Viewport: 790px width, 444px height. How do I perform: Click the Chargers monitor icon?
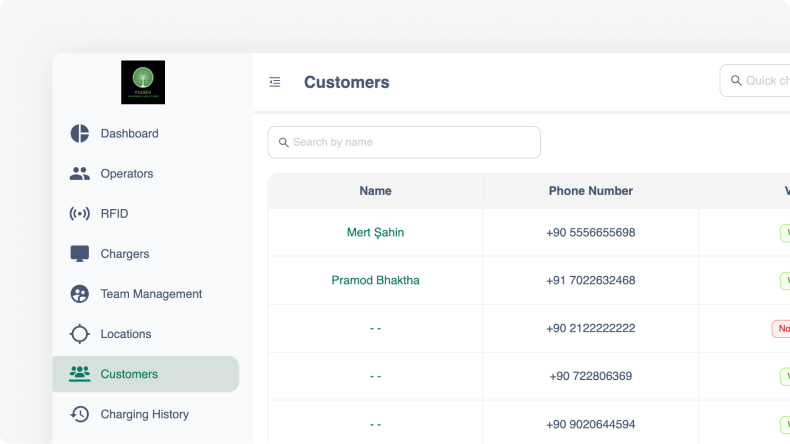80,254
